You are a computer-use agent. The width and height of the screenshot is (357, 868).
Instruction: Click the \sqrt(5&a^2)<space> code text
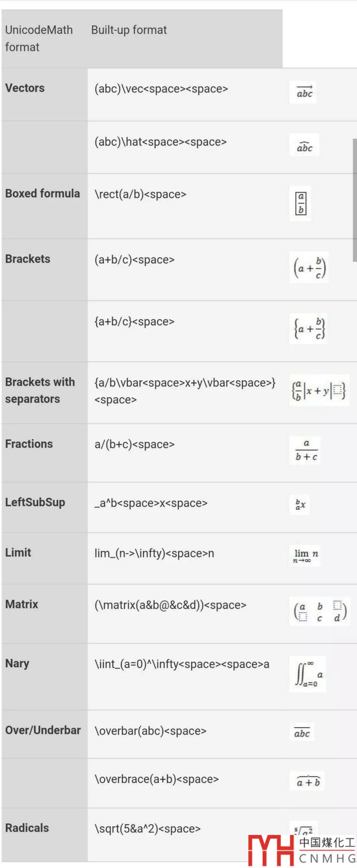coord(147,829)
